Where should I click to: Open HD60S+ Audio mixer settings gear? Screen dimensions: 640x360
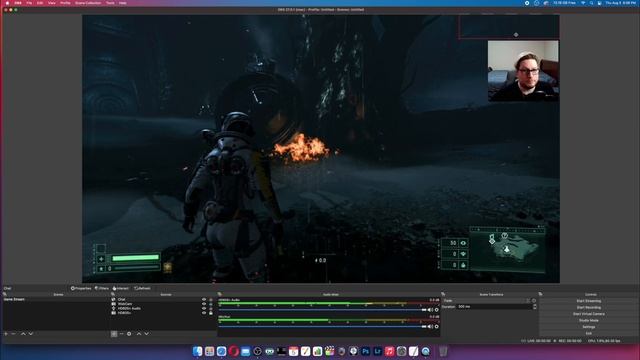437,310
